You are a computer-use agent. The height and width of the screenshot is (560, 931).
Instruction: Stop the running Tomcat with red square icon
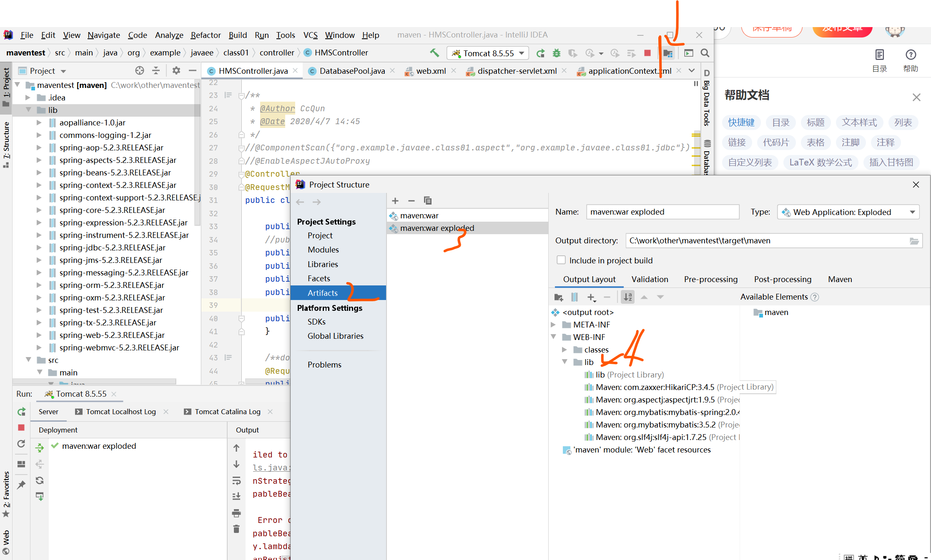pos(647,53)
